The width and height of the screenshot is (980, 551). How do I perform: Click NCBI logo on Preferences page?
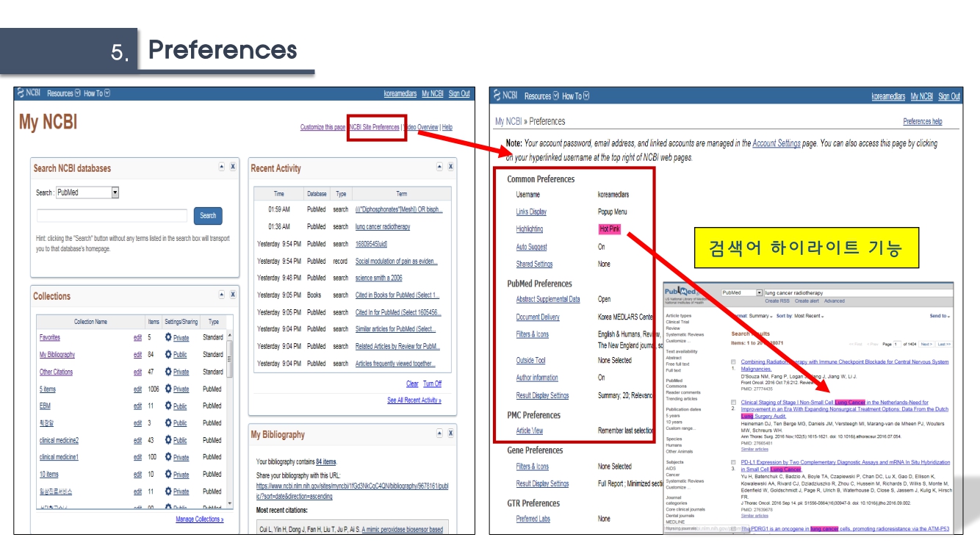click(x=506, y=96)
